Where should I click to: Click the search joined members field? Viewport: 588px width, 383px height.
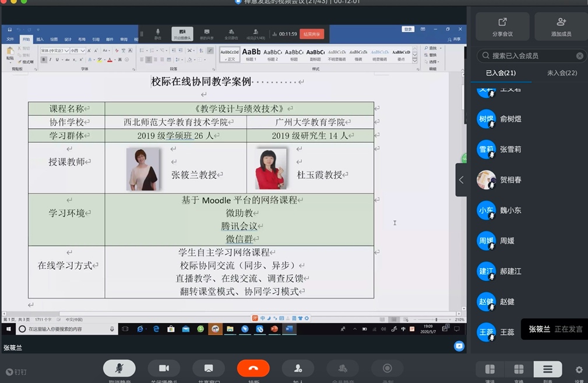pyautogui.click(x=524, y=56)
